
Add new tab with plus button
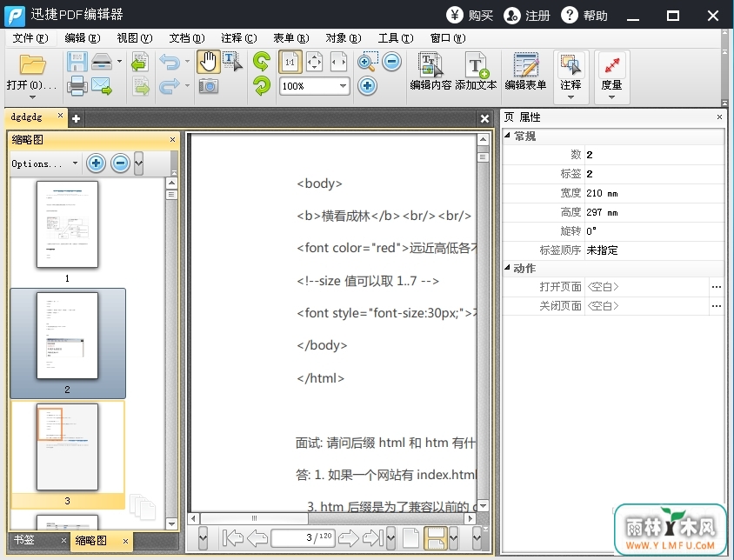click(x=76, y=119)
